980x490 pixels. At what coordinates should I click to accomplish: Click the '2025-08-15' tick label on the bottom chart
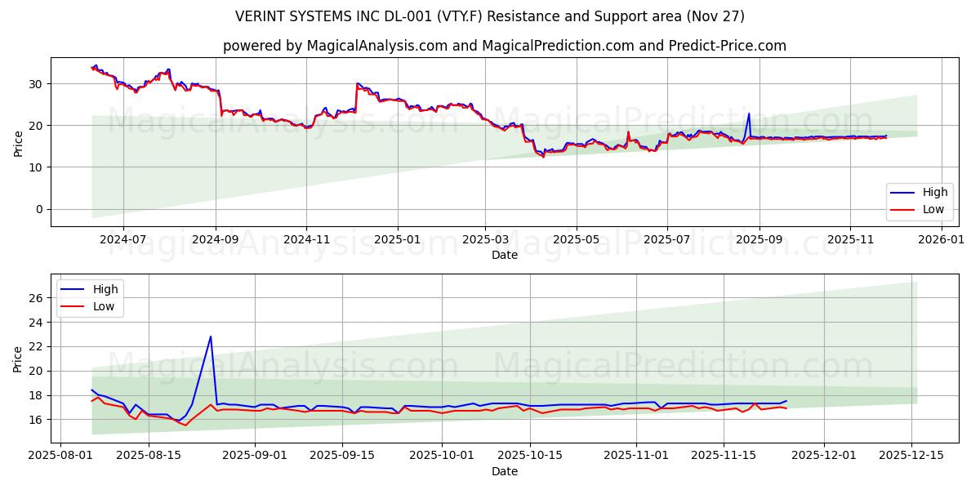click(x=148, y=456)
